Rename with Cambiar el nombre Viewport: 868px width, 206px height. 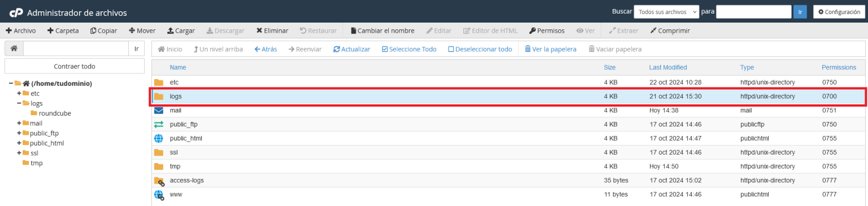coord(383,30)
